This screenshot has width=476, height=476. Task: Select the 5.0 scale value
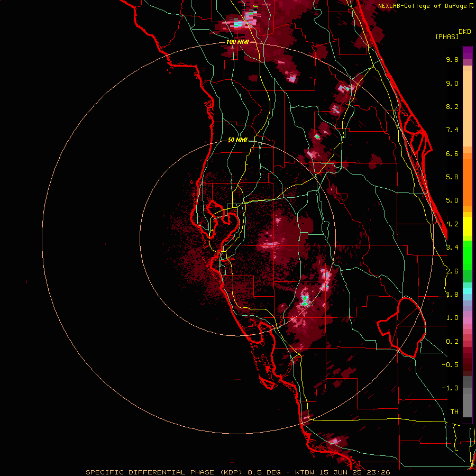pos(452,200)
